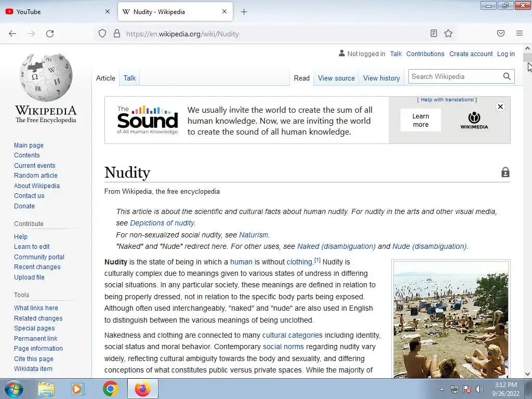Viewport: 532px width, 399px height.
Task: Click the volume speaker tray icon
Action: click(x=480, y=389)
